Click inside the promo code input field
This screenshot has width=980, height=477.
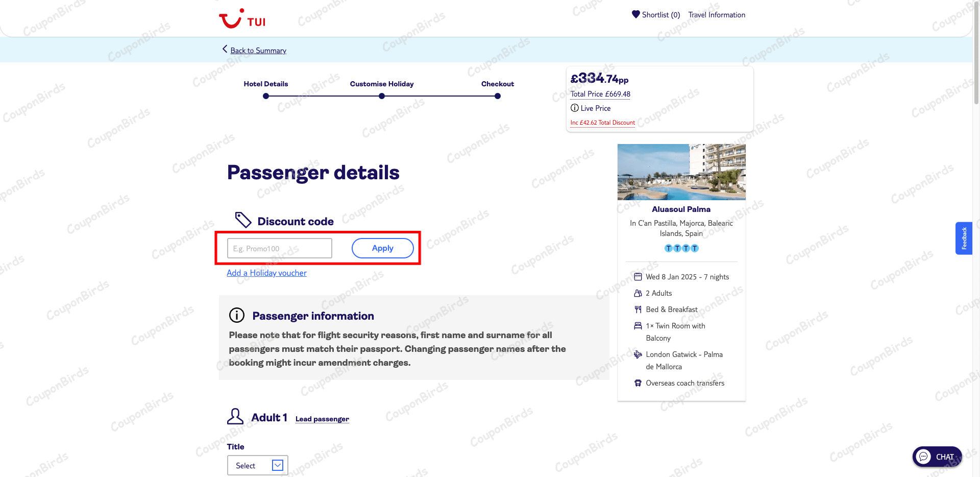point(279,248)
